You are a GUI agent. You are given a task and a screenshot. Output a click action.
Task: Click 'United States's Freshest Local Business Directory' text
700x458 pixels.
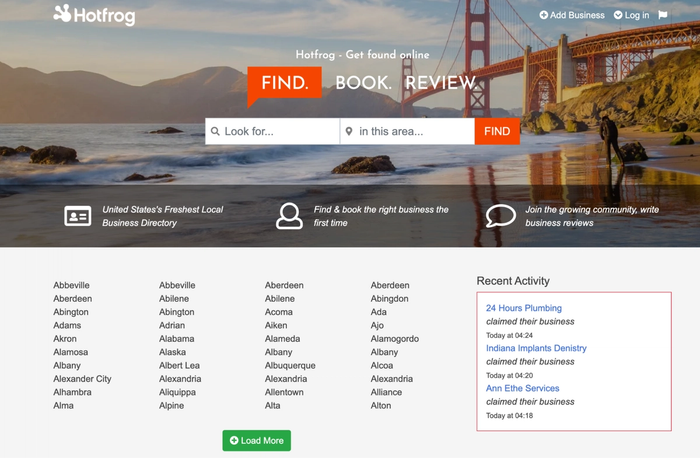pyautogui.click(x=162, y=216)
